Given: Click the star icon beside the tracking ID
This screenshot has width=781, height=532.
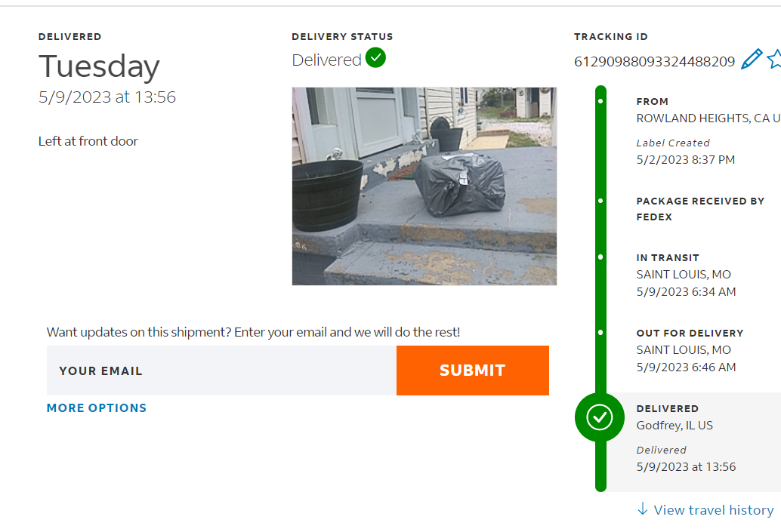Looking at the screenshot, I should pos(774,60).
